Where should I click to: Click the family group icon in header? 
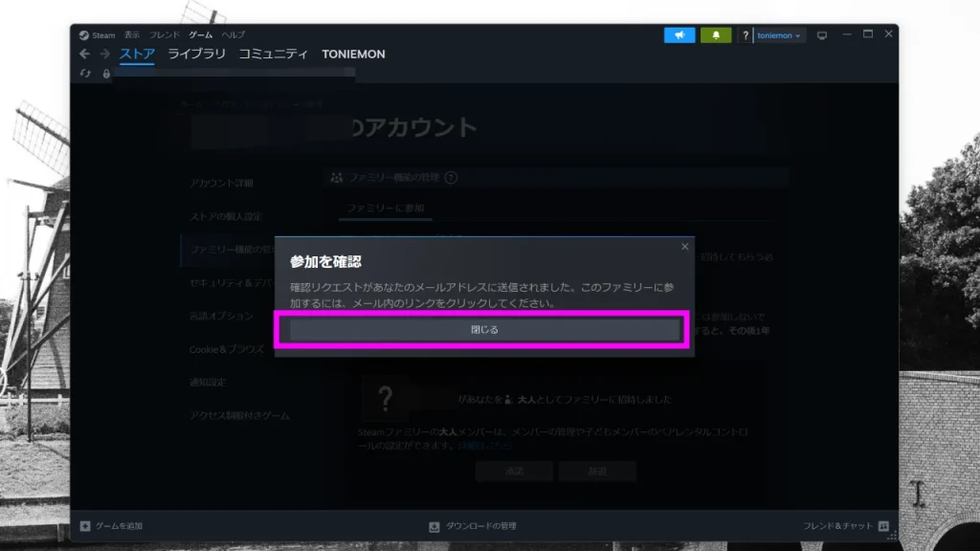pos(336,178)
